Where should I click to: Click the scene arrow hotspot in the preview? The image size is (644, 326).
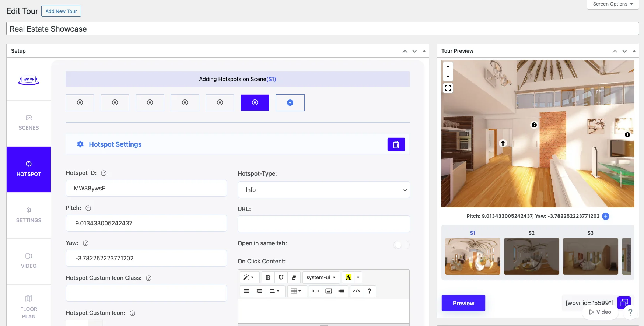503,143
